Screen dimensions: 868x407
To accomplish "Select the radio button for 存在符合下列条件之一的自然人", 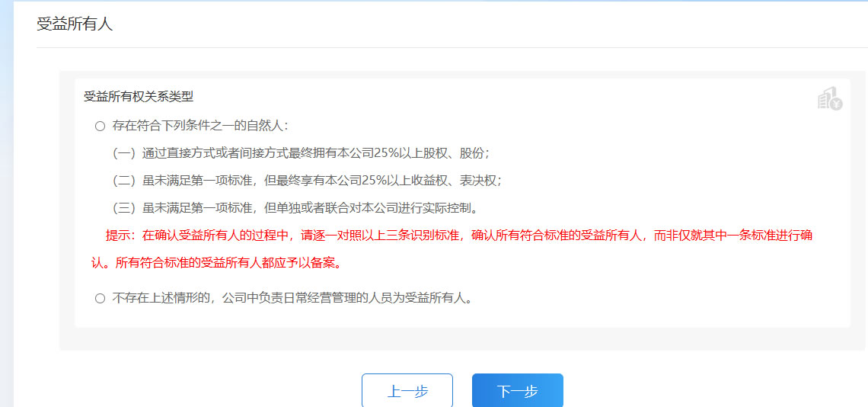I will 100,126.
